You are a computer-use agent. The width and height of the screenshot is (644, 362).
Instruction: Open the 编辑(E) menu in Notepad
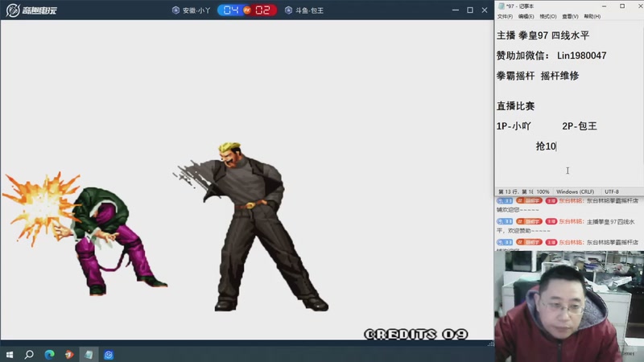pos(526,16)
